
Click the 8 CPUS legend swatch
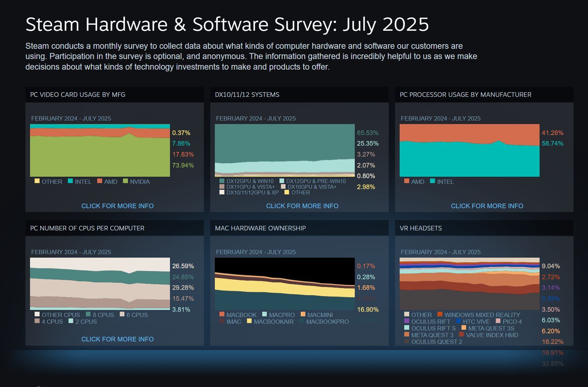point(88,314)
